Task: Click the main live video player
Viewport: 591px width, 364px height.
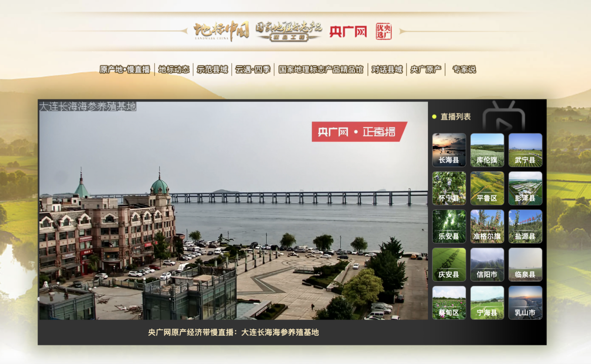Action: pos(233,210)
